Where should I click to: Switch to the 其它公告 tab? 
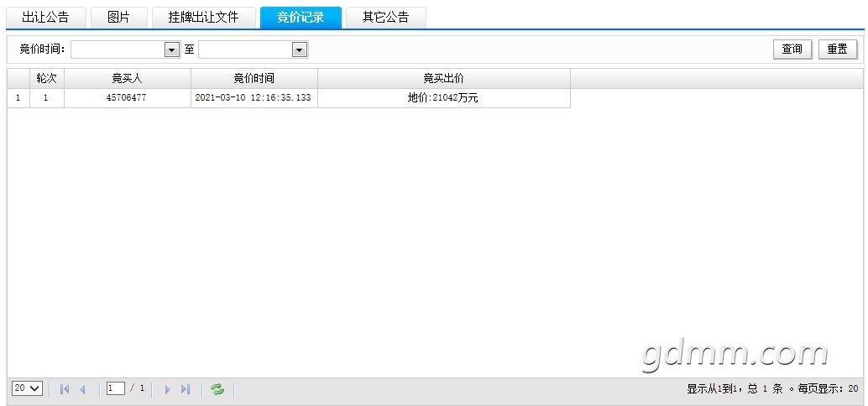386,18
